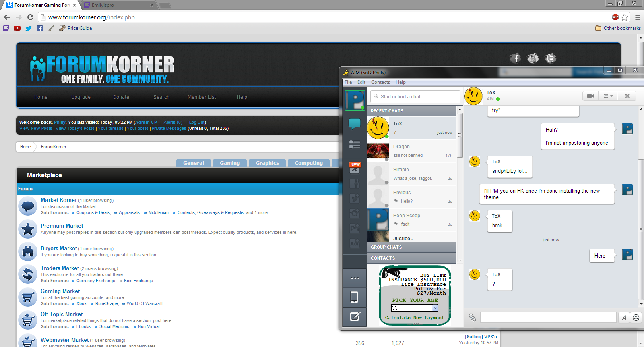Expand the GROUP CHATS section
Screen dimensions: 644x347
click(411, 247)
